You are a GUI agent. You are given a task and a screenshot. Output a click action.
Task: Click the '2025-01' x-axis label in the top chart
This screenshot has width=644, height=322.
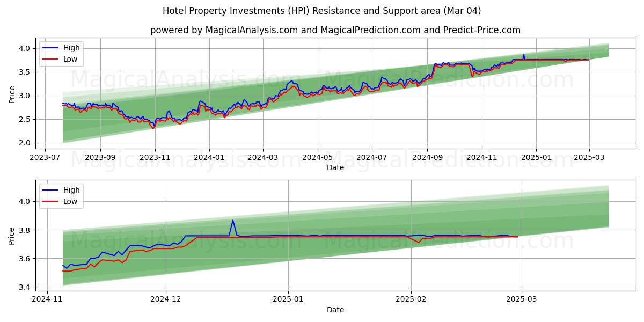[x=536, y=158]
